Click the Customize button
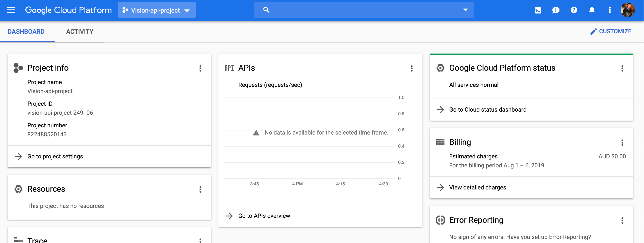 611,31
